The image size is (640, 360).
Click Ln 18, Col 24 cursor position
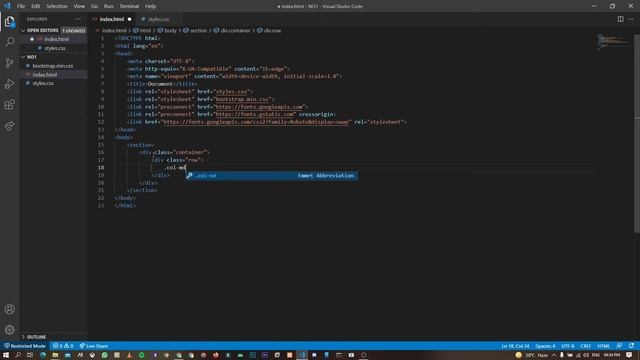[515, 346]
